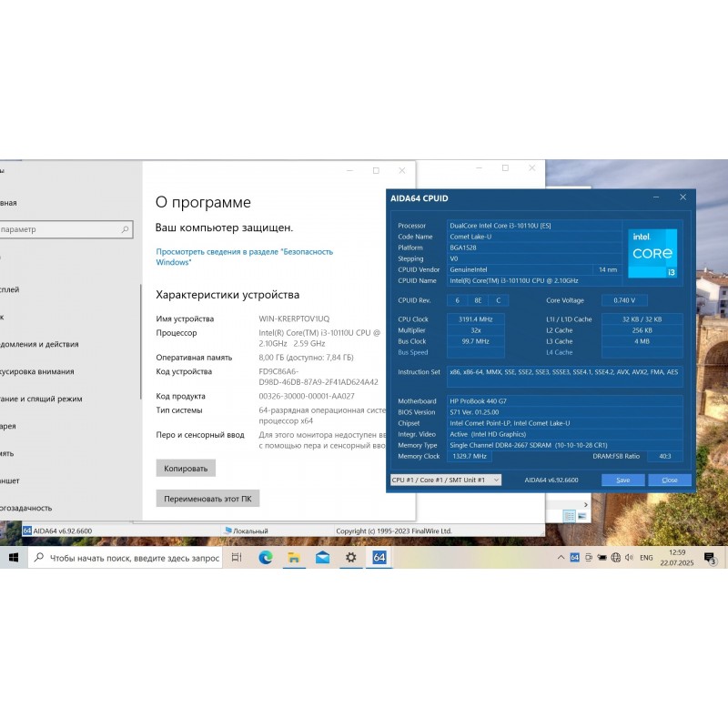
Task: Click device name 'WIN-KRERPTOV1UQ'
Action: (294, 319)
